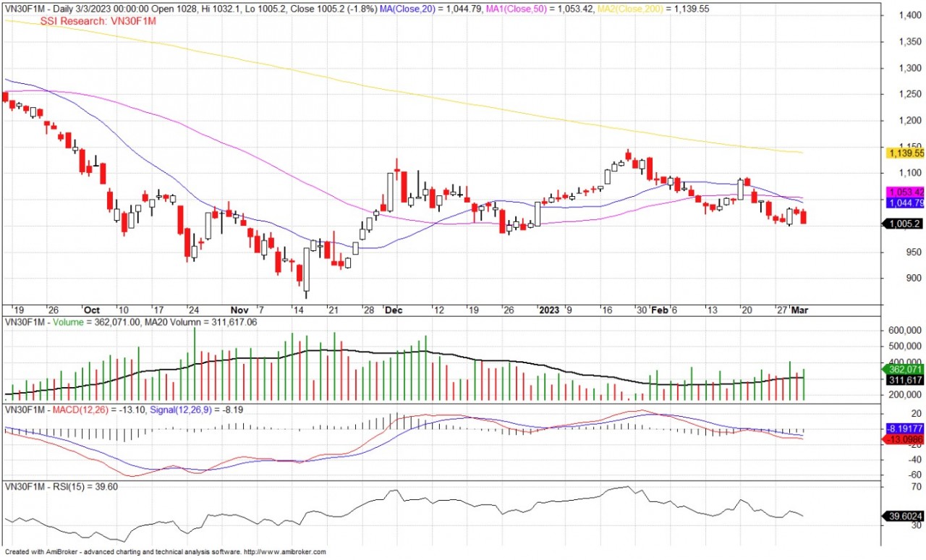The height and width of the screenshot is (560, 926).
Task: Click the black 39.6024 RSI value tag
Action: coord(904,516)
